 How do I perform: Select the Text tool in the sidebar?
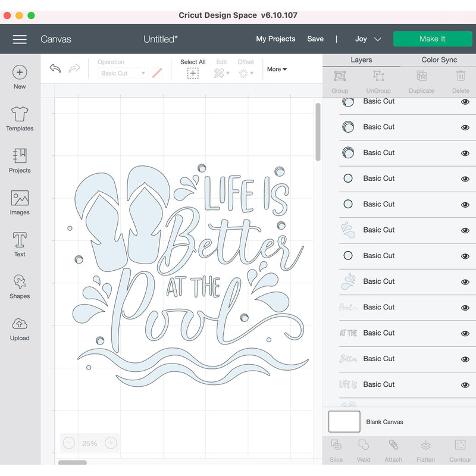[19, 243]
